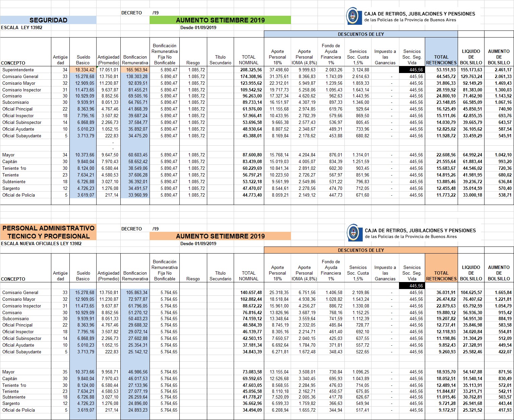Select Superintendente total nominal 208.325,56
This screenshot has width=514, height=420.
(x=248, y=70)
